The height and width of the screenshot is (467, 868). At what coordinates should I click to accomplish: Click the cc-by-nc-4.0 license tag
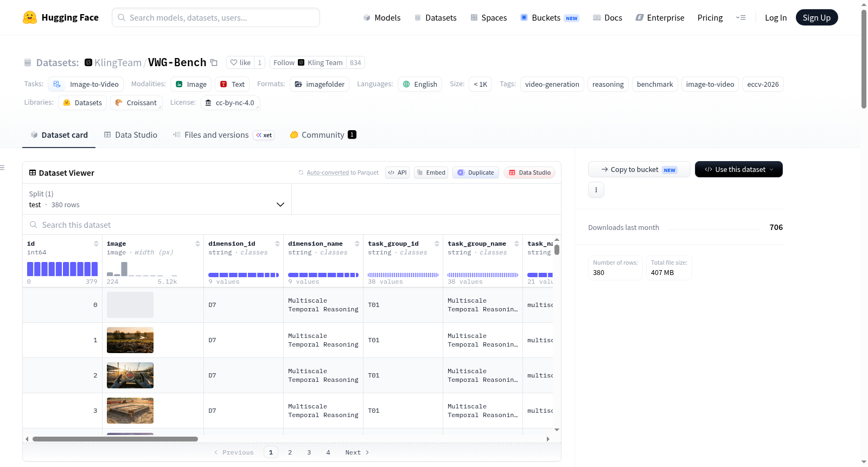(230, 103)
